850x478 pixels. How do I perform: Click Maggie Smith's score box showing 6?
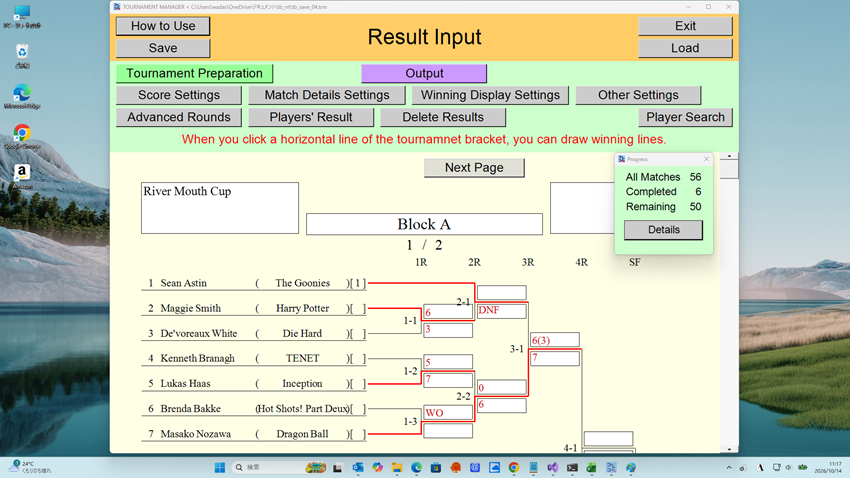pos(448,312)
